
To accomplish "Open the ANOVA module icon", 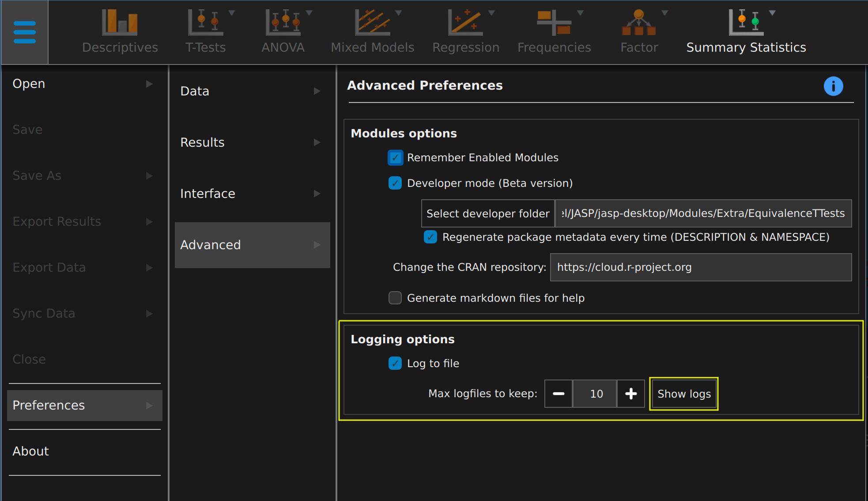I will tap(283, 23).
